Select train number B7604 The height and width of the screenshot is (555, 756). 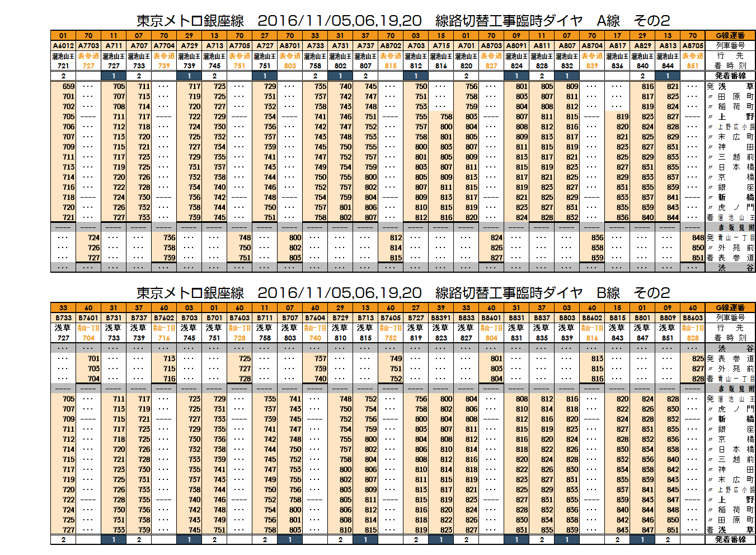315,318
